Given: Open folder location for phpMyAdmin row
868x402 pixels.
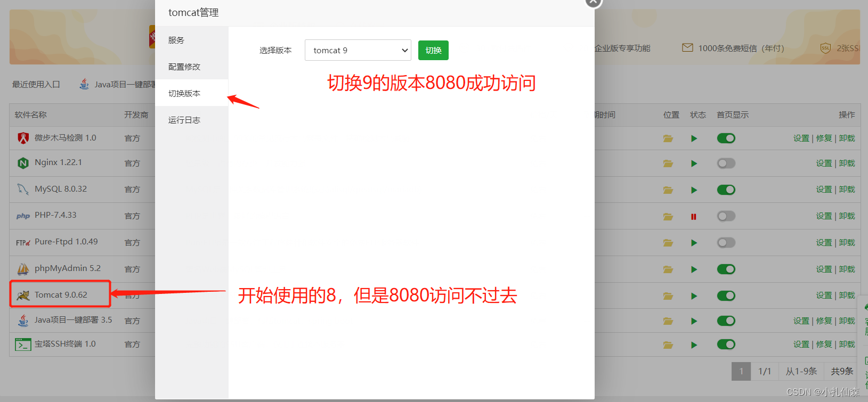Looking at the screenshot, I should click(668, 269).
